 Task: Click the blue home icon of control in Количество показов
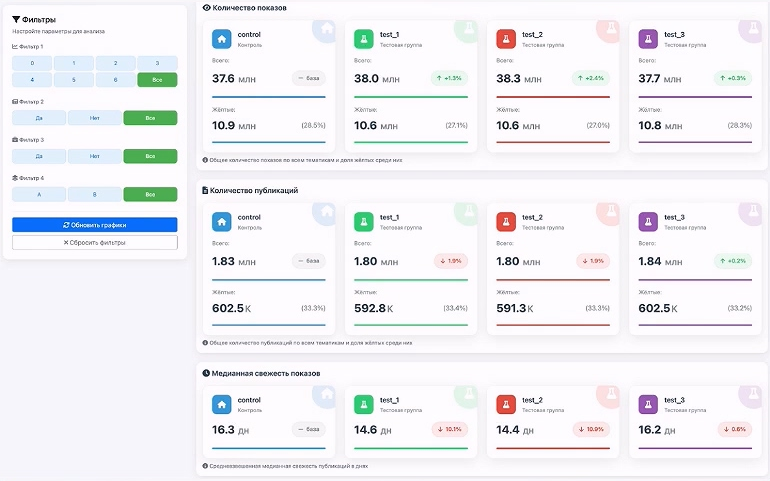tap(221, 39)
